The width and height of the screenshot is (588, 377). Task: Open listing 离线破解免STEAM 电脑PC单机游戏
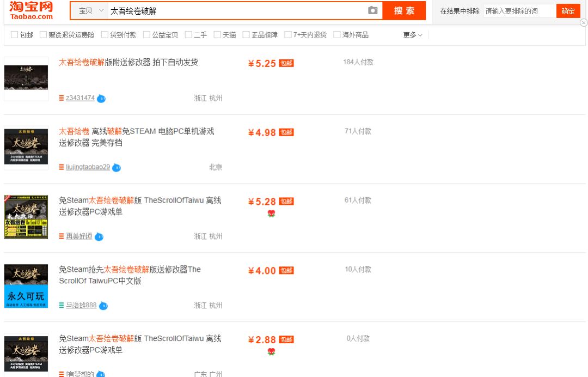(137, 137)
